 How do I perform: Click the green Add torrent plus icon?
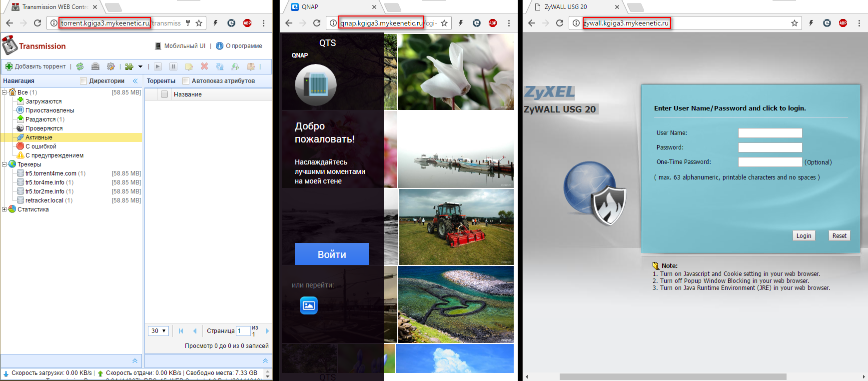pos(8,66)
